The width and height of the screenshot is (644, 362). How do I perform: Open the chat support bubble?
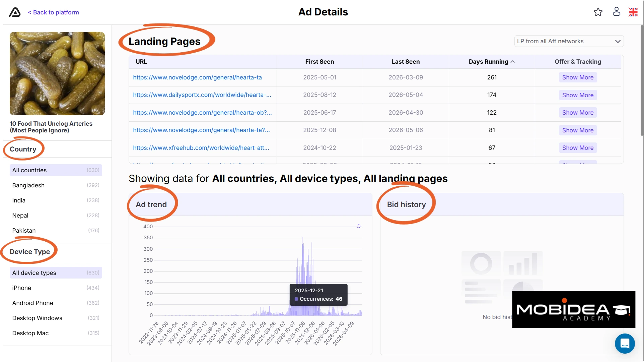coord(625,343)
